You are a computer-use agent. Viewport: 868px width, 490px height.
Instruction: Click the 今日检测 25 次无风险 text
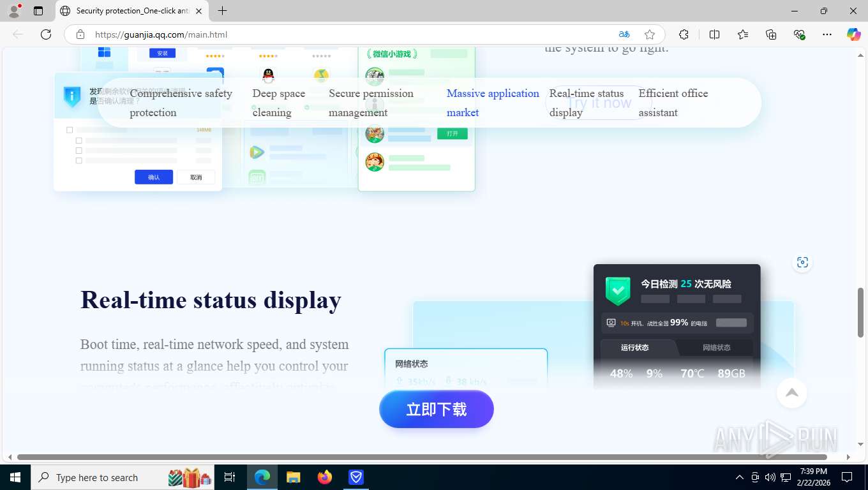pyautogui.click(x=686, y=284)
